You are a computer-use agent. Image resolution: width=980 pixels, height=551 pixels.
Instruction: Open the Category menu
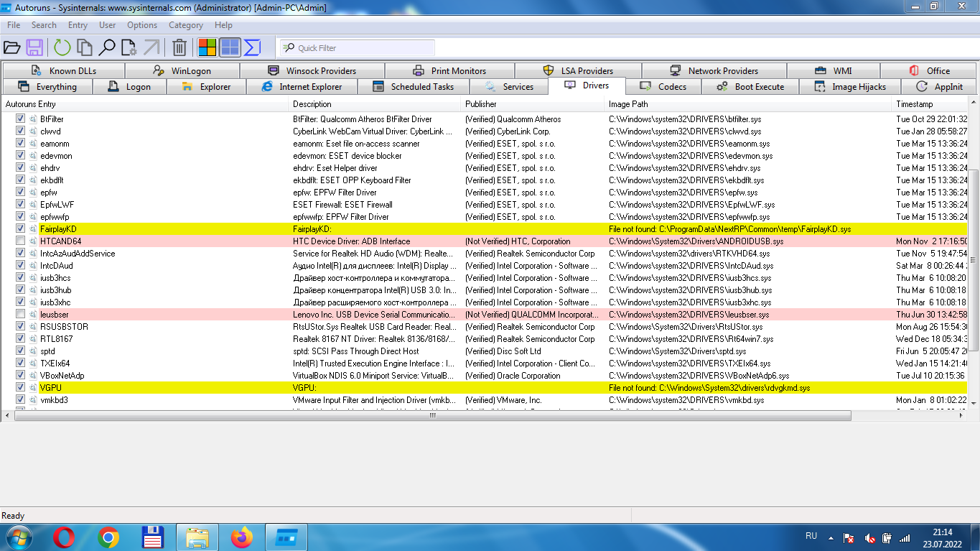185,25
